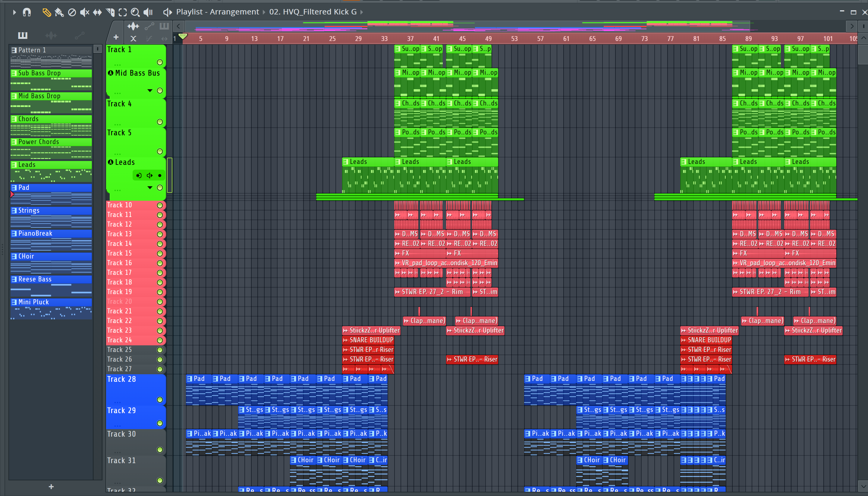Activate the Zoom magnifier tool

coord(135,13)
